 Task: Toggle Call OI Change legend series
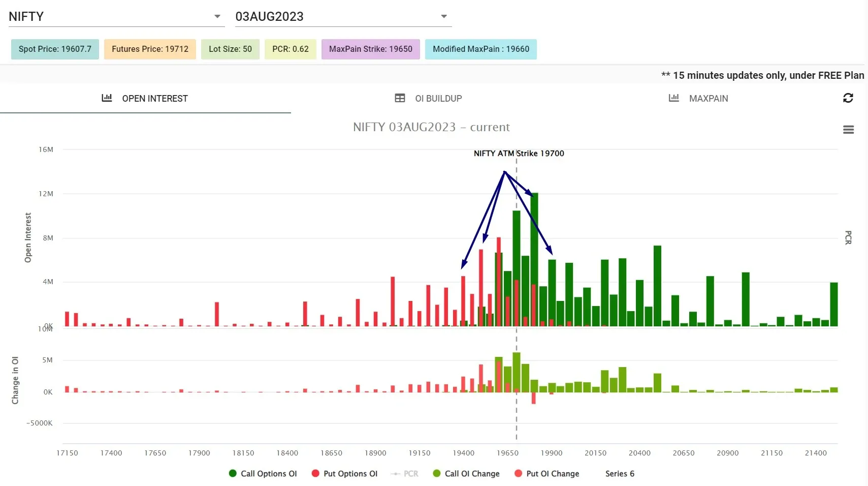tap(466, 474)
